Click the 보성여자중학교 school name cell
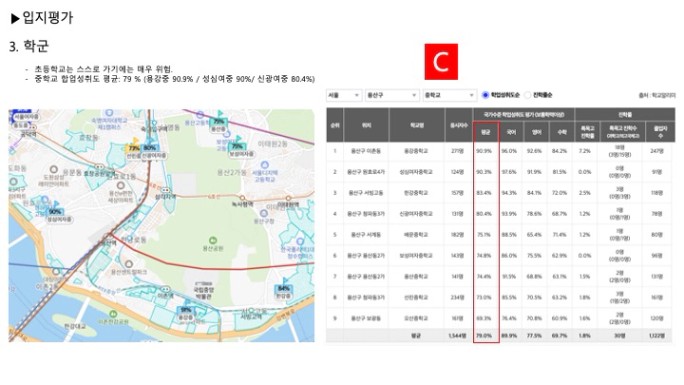 [x=416, y=256]
